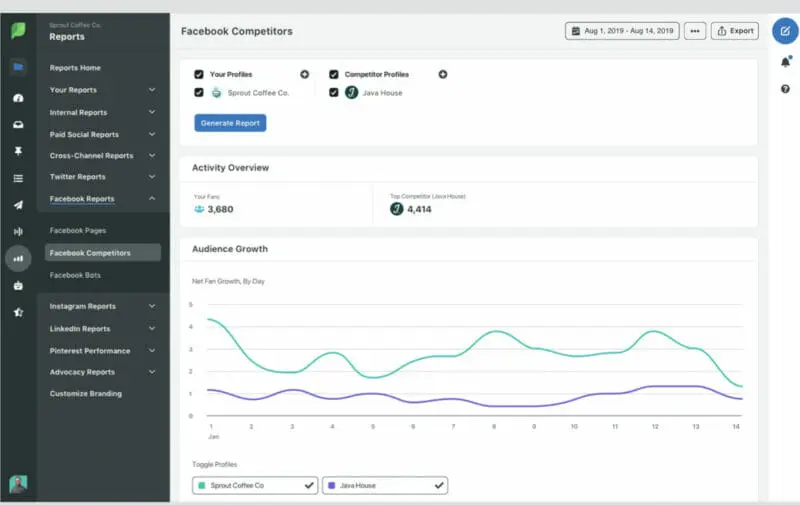Uncheck the Java House profile checkbox

click(x=334, y=92)
